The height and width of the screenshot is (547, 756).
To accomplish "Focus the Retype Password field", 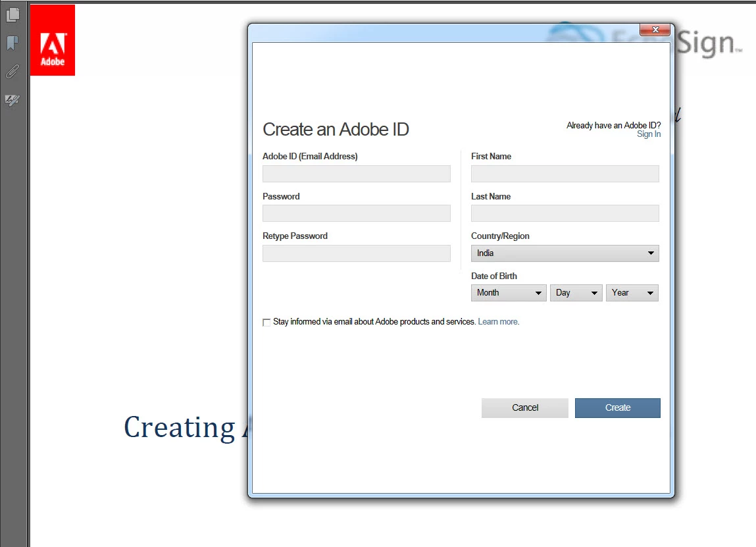I will click(x=357, y=253).
